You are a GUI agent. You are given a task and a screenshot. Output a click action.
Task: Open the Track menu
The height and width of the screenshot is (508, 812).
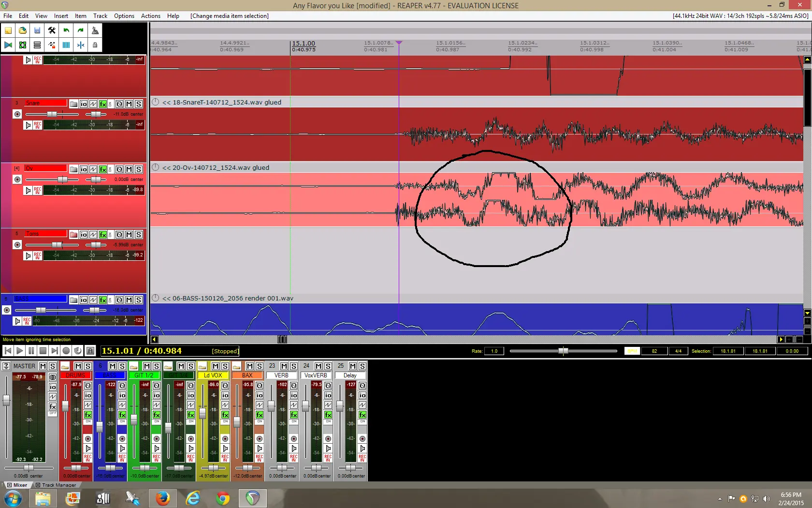[x=100, y=16]
